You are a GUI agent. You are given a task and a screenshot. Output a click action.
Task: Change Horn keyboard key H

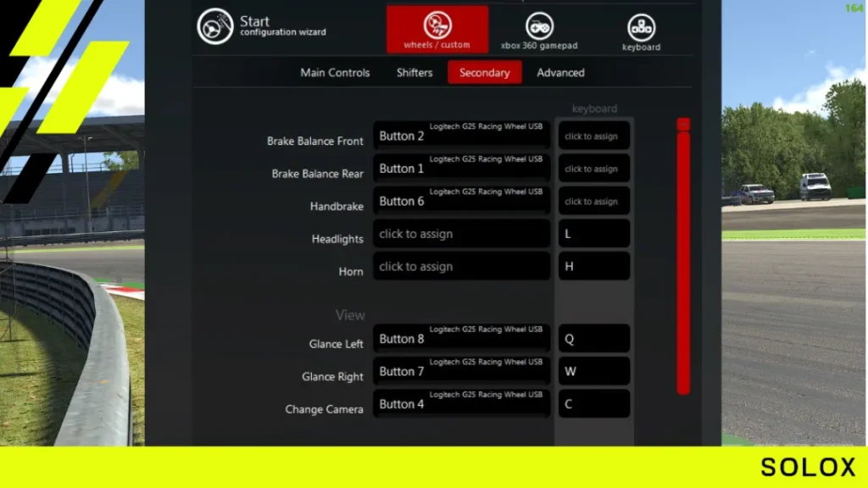[594, 266]
